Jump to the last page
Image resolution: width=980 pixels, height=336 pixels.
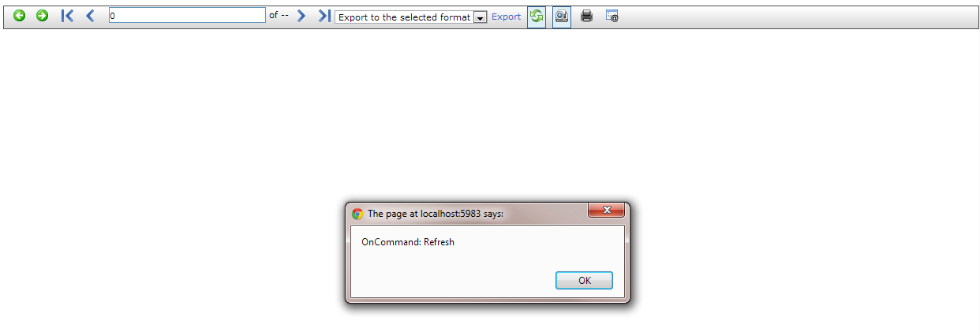coord(324,16)
